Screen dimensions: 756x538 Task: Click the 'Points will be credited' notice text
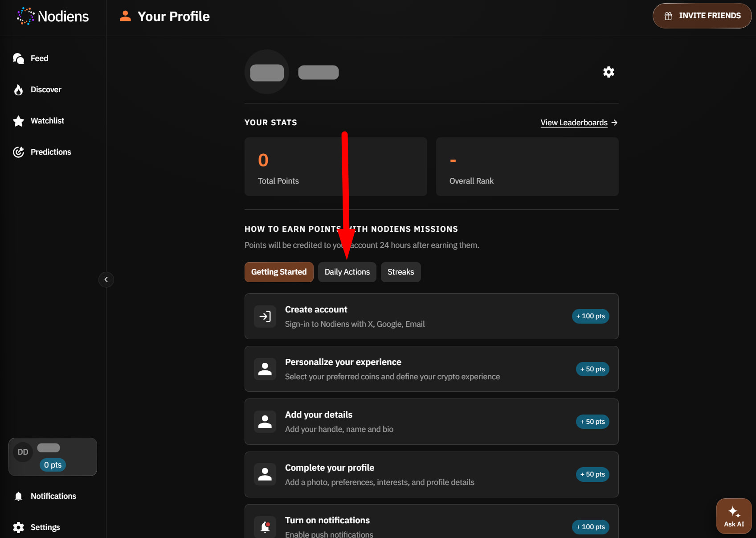tap(362, 245)
